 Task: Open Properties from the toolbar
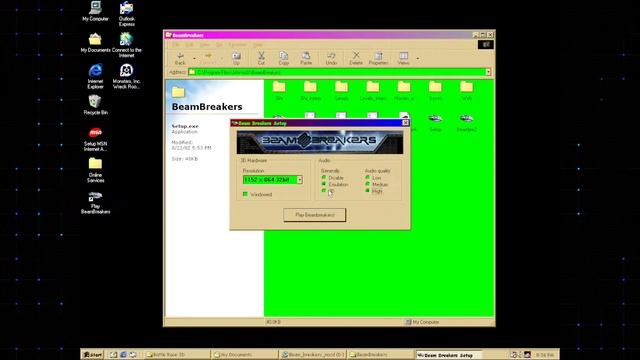point(378,58)
